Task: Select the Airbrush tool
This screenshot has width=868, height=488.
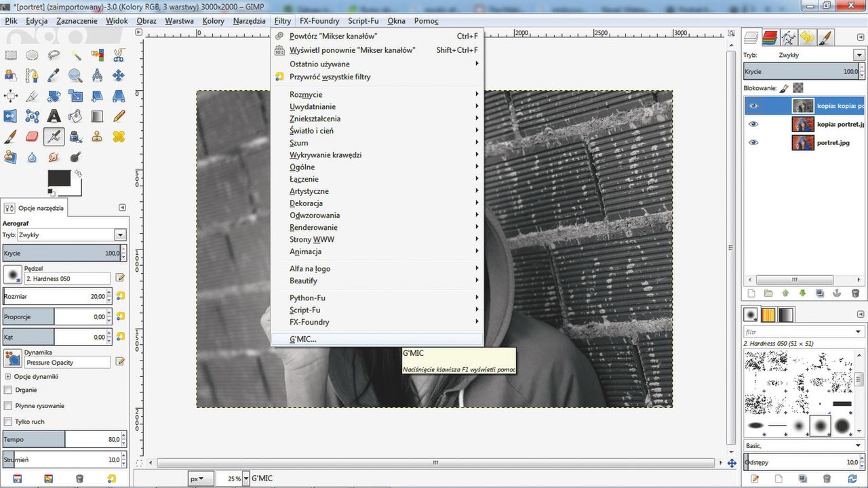Action: click(x=54, y=136)
